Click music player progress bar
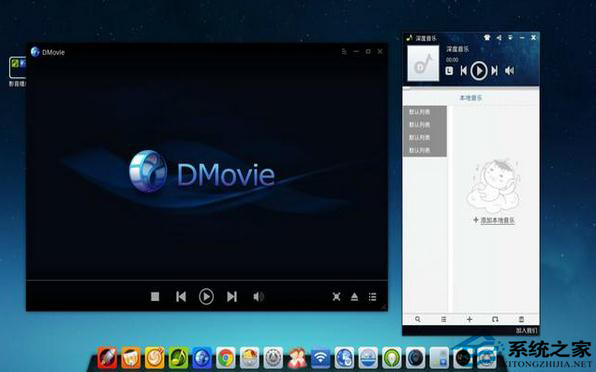 [471, 87]
